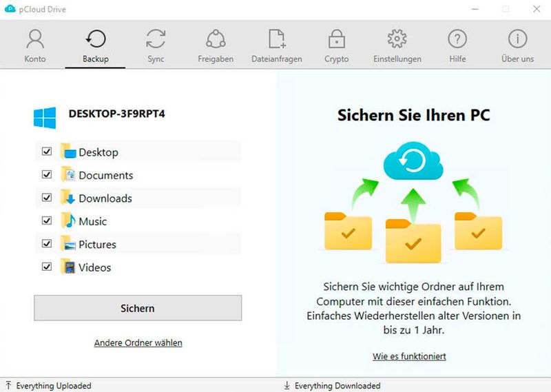
Task: Open the Über uns info icon
Action: pos(518,39)
